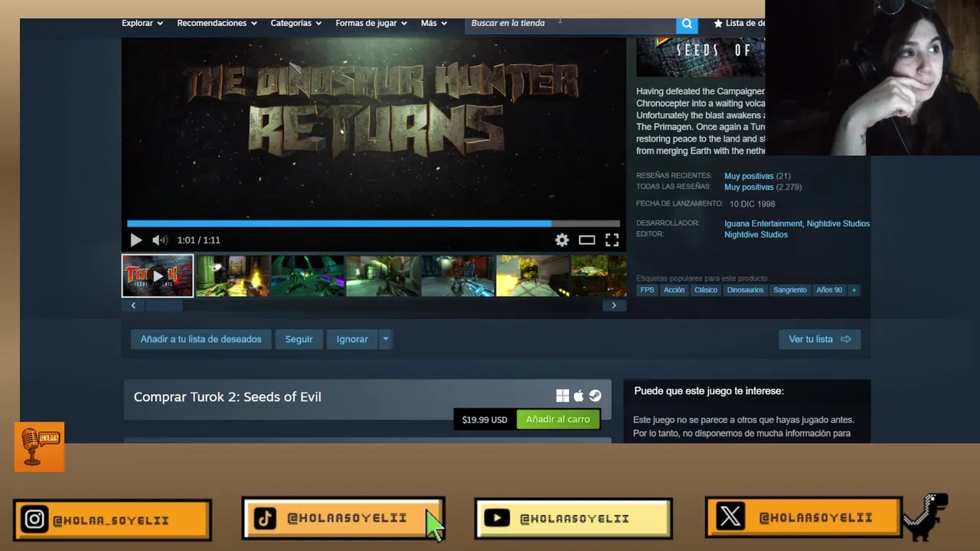Expand the arrow next to Ignorar
The width and height of the screenshot is (980, 551).
[x=386, y=339]
